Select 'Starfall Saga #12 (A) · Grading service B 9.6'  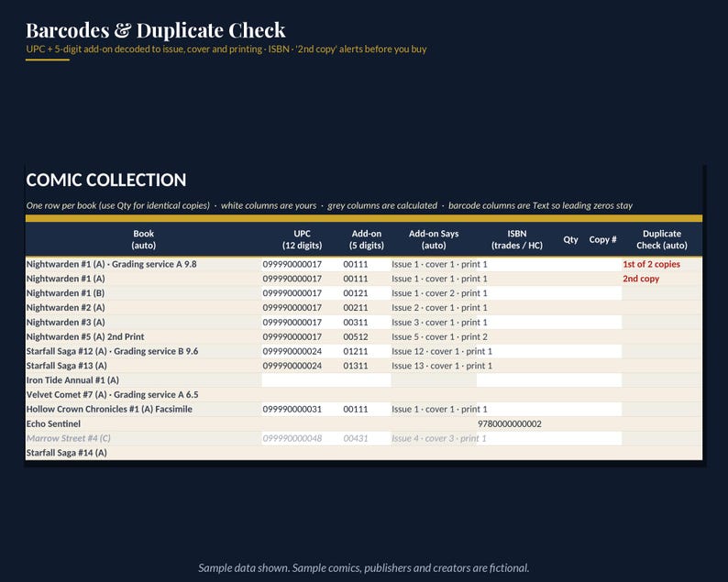coord(143,351)
